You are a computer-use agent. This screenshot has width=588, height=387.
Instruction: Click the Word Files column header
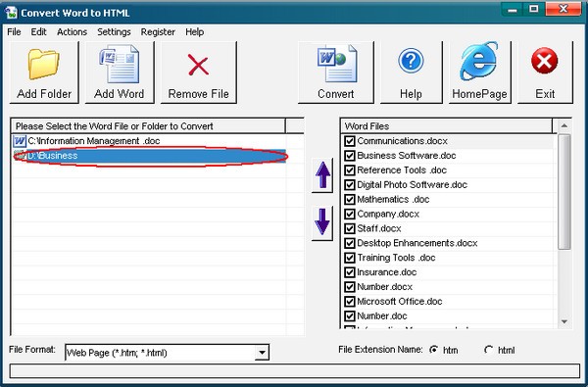pyautogui.click(x=447, y=126)
